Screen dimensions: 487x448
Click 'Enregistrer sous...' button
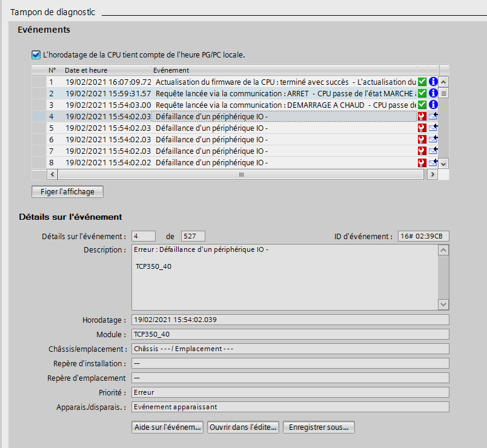pos(319,427)
